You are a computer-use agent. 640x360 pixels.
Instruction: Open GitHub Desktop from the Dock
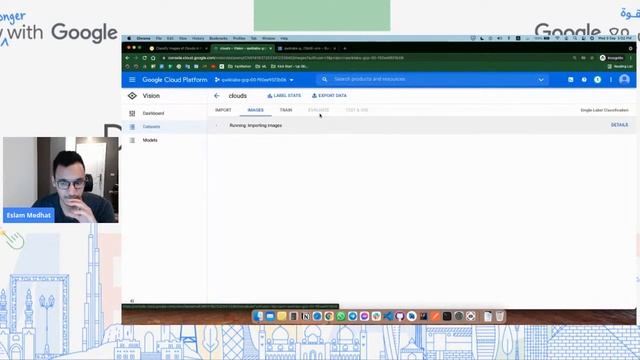click(400, 316)
